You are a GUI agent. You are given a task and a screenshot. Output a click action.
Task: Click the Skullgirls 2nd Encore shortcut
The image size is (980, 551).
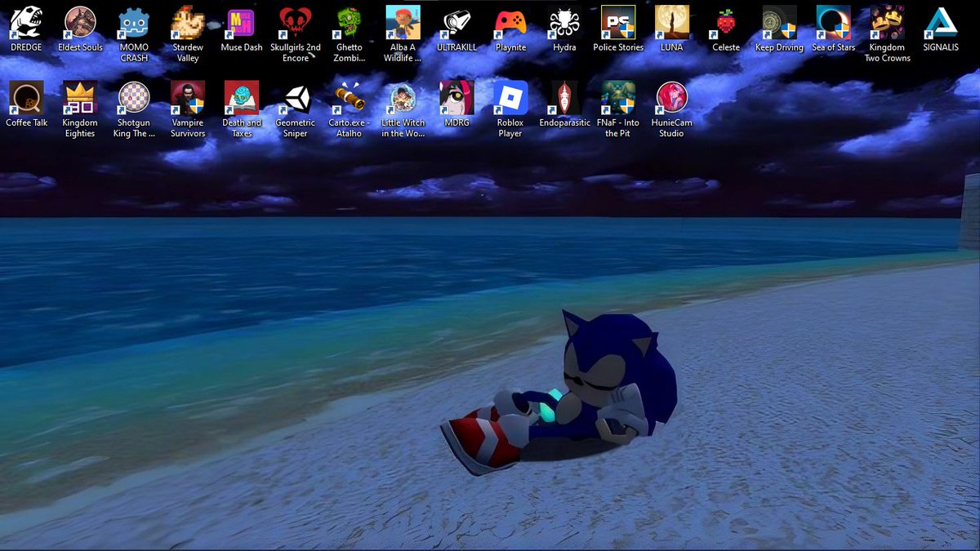(296, 23)
